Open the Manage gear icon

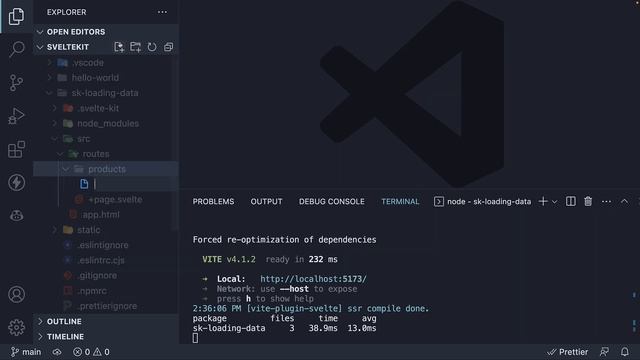(16, 327)
